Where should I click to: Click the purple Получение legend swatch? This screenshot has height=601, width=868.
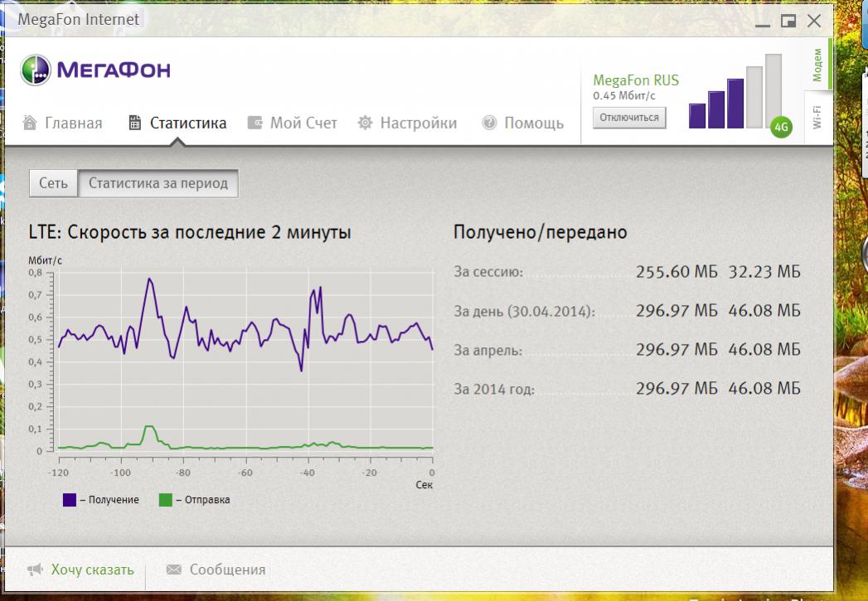[69, 500]
